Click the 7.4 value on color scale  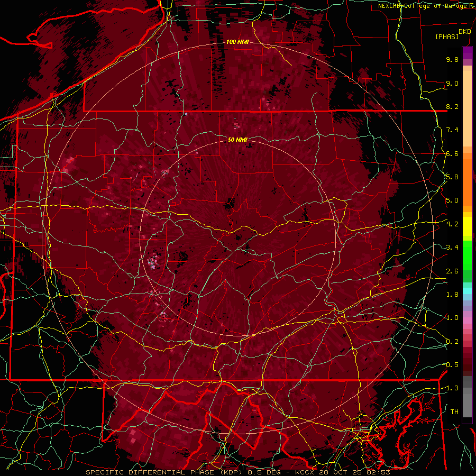coord(452,130)
